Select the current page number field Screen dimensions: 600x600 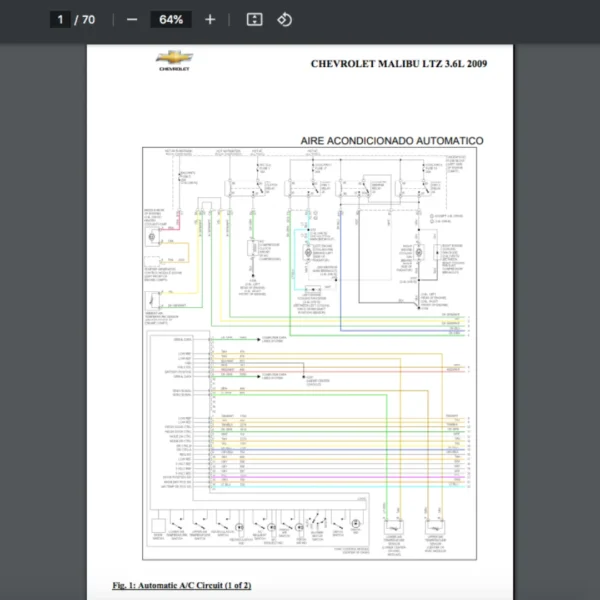point(60,19)
